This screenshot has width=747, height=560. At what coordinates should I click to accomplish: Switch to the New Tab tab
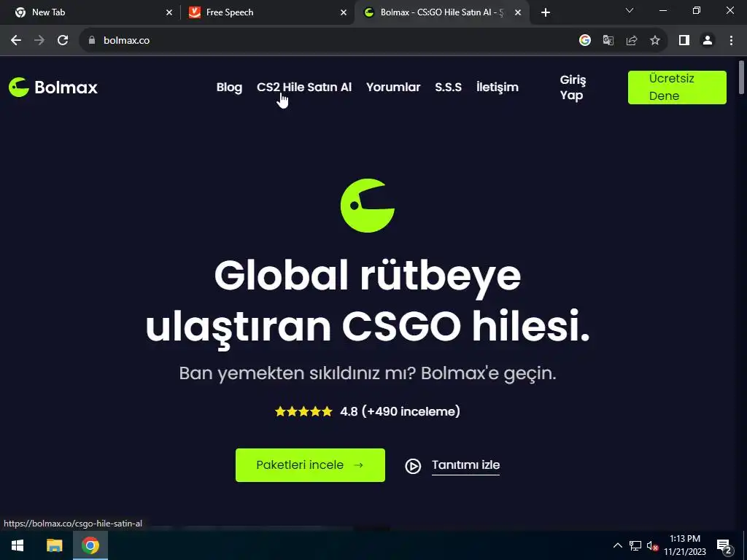90,12
